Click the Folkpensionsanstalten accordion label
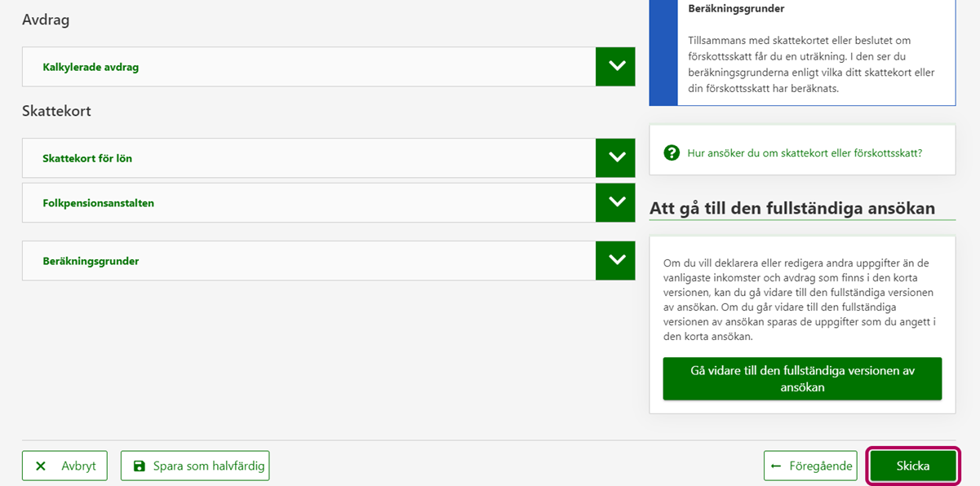Viewport: 980px width, 486px height. pos(98,203)
